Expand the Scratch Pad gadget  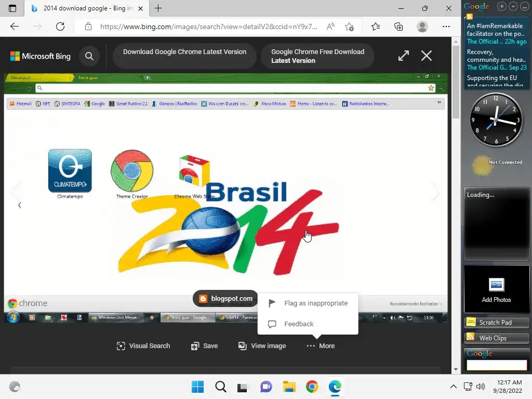tap(496, 322)
